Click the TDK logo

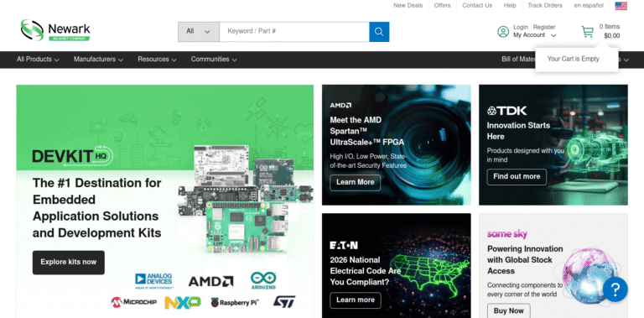506,111
